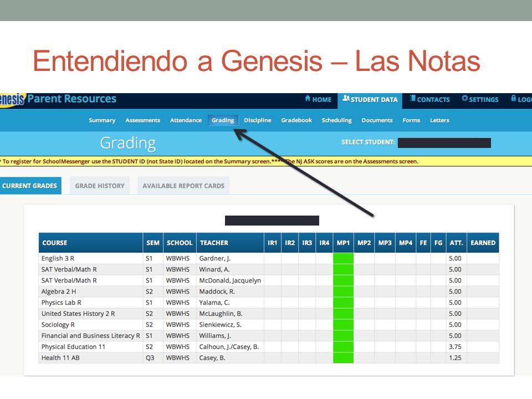This screenshot has height=399, width=532.
Task: Click the 3.75 attempted credits value
Action: click(x=455, y=347)
